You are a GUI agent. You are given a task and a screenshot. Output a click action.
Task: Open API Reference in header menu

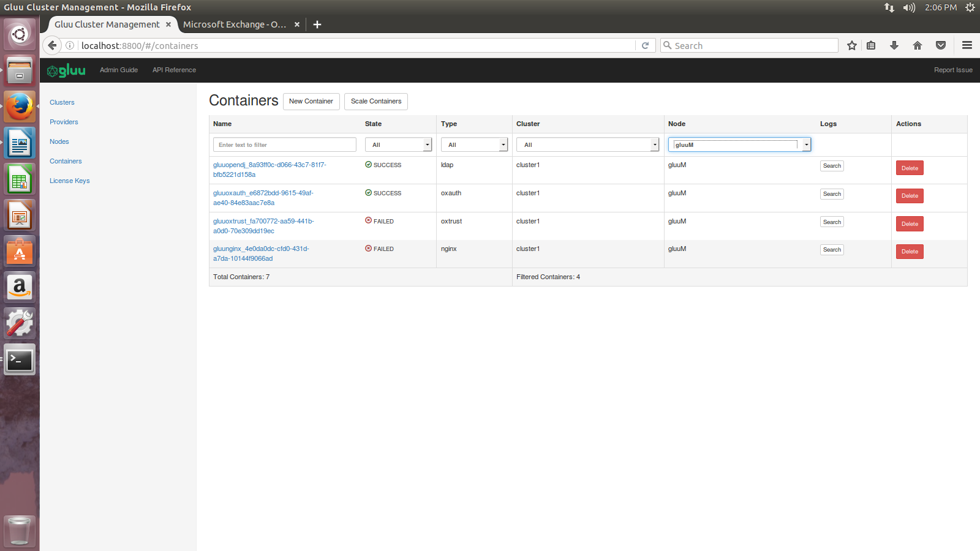(x=174, y=70)
